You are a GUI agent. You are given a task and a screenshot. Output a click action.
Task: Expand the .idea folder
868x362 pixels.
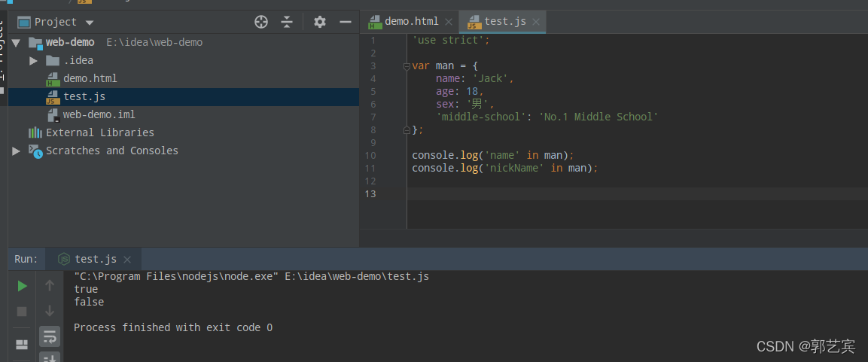[x=34, y=60]
